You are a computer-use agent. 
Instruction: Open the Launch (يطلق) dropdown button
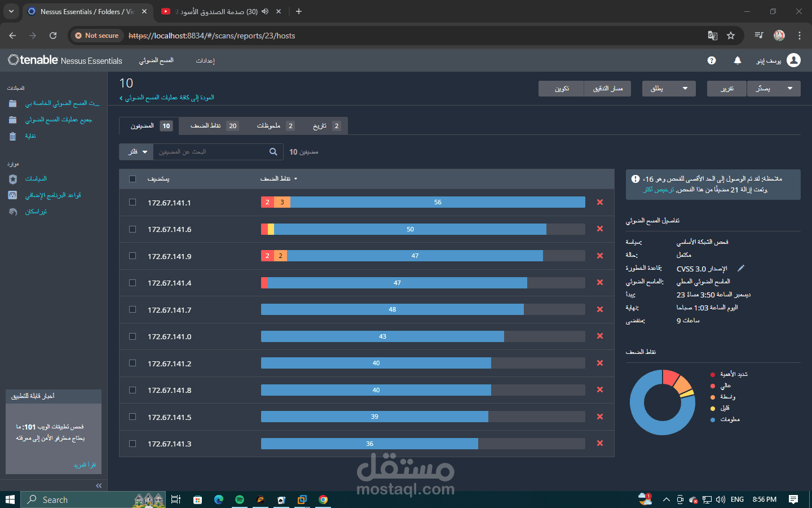coord(669,89)
